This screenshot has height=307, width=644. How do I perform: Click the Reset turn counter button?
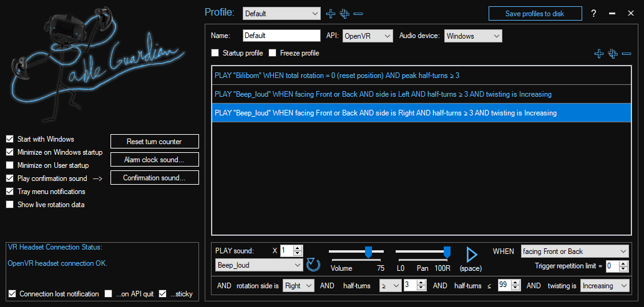tap(154, 141)
